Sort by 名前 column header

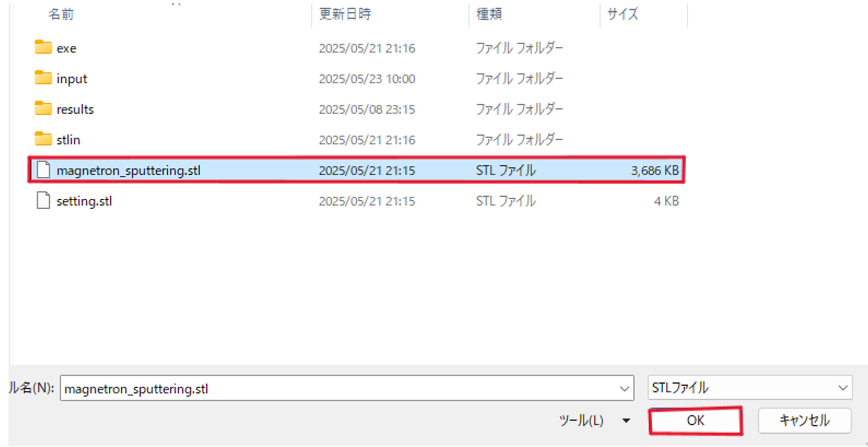pyautogui.click(x=61, y=14)
